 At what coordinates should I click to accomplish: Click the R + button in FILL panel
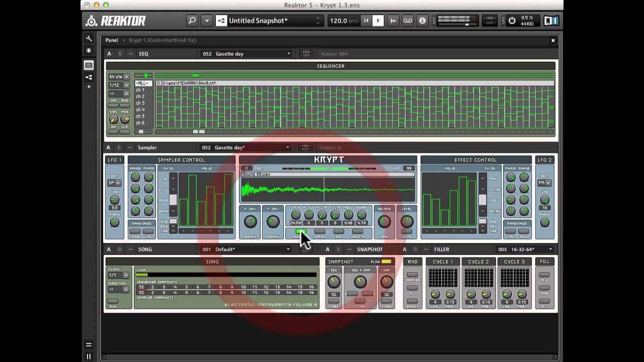point(545,275)
